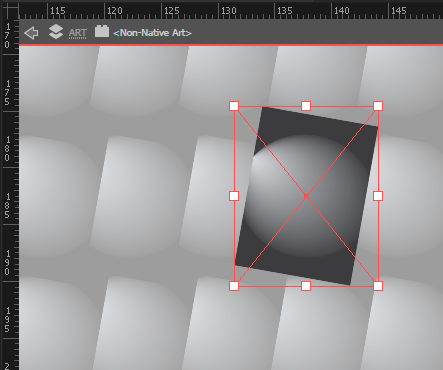Click the middle-right selection handle
This screenshot has width=443, height=370.
click(378, 196)
